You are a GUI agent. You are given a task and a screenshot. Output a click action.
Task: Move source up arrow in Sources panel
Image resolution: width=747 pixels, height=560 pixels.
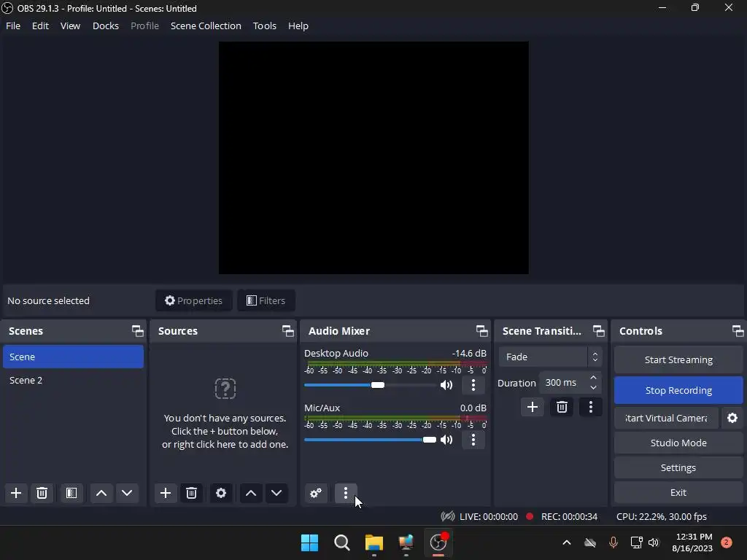(251, 493)
